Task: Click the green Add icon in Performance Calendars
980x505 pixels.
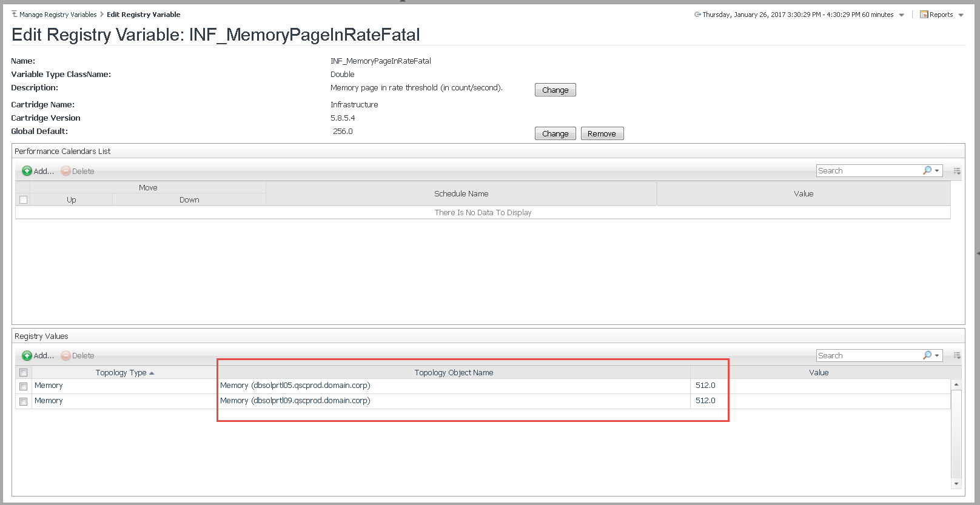Action: 27,171
